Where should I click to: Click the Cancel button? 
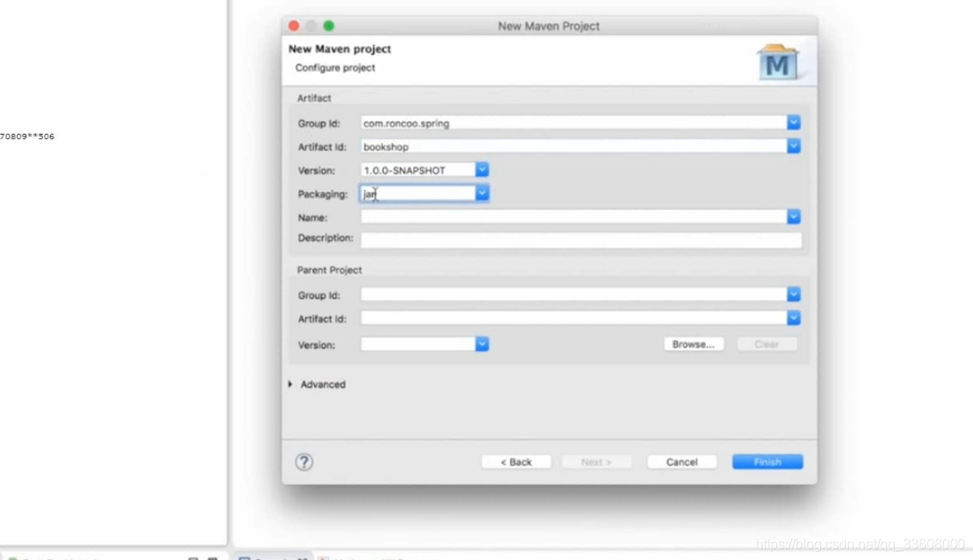click(x=682, y=462)
